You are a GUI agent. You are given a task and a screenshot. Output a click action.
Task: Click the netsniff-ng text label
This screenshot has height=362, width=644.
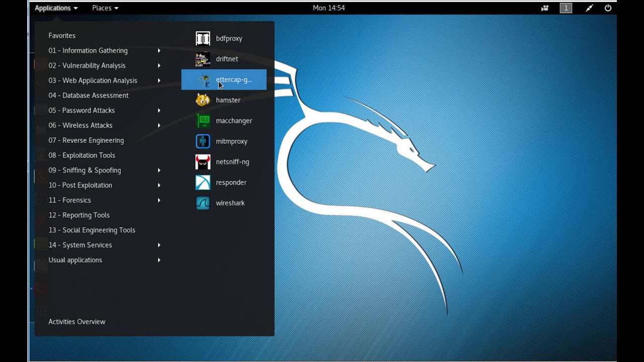232,162
